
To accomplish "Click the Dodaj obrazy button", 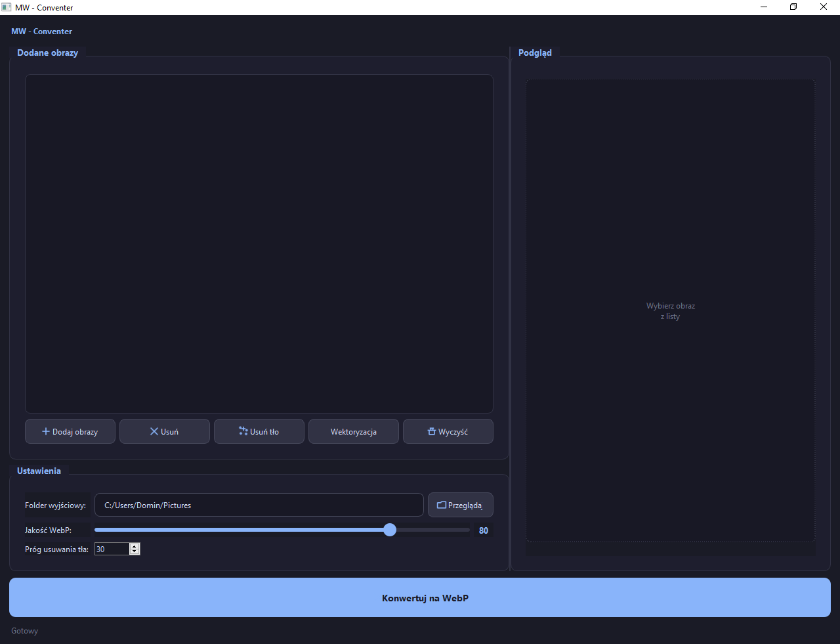I will click(70, 431).
